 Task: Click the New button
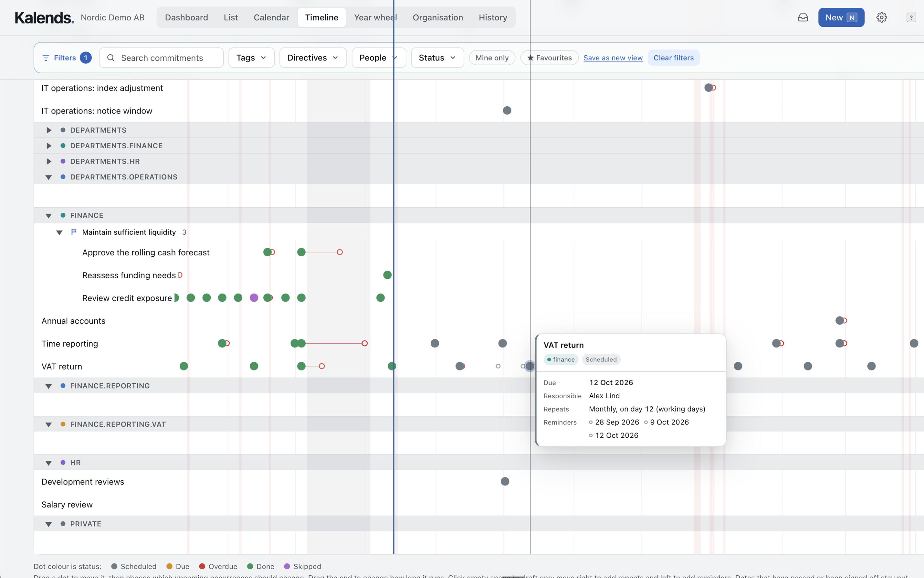click(841, 17)
